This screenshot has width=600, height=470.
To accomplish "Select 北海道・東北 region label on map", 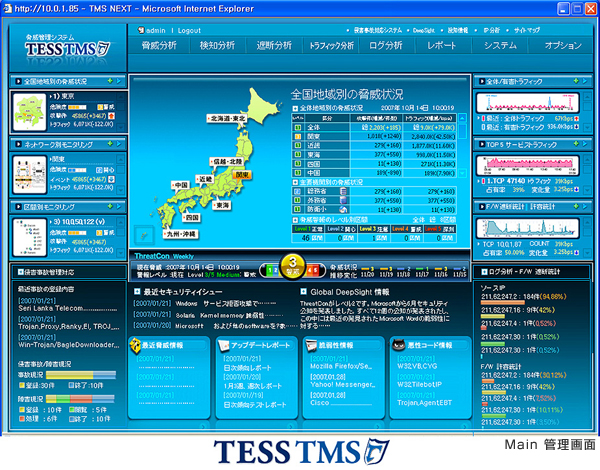I will [x=227, y=119].
